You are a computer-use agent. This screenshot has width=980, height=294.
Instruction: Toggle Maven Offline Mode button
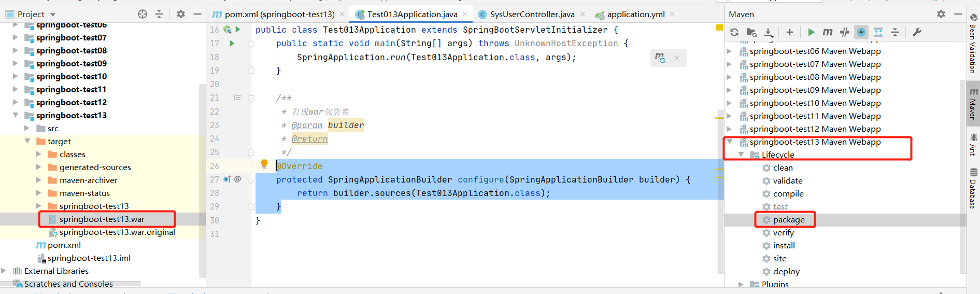[845, 32]
